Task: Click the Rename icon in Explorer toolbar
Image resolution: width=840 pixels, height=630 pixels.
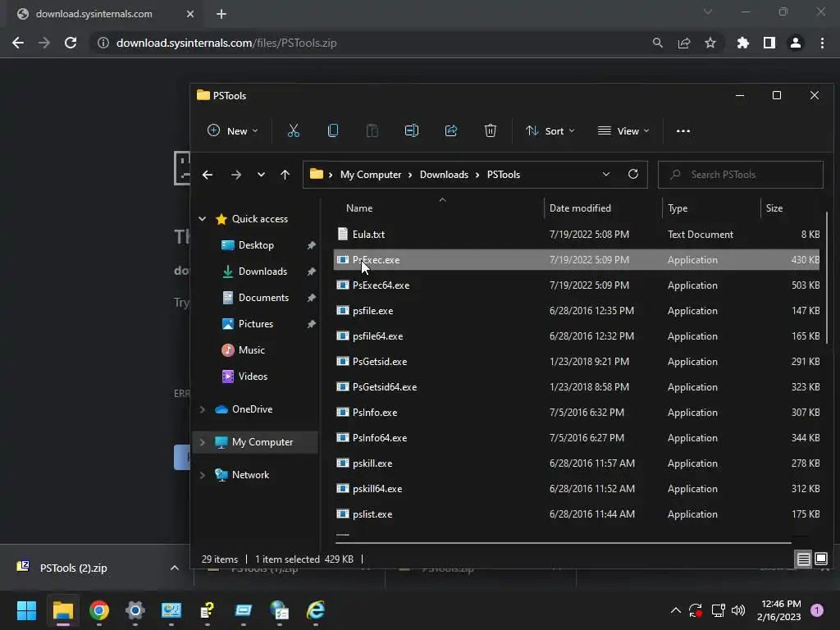Action: (x=412, y=130)
